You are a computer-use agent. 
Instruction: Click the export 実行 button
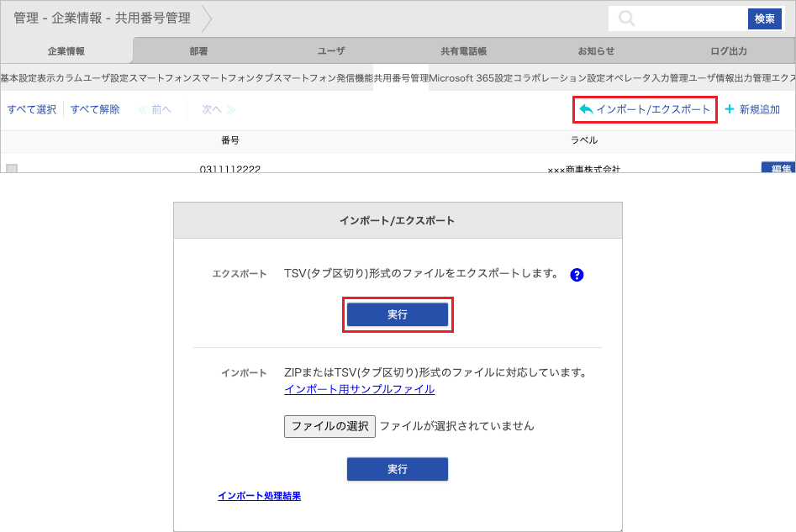pyautogui.click(x=398, y=314)
